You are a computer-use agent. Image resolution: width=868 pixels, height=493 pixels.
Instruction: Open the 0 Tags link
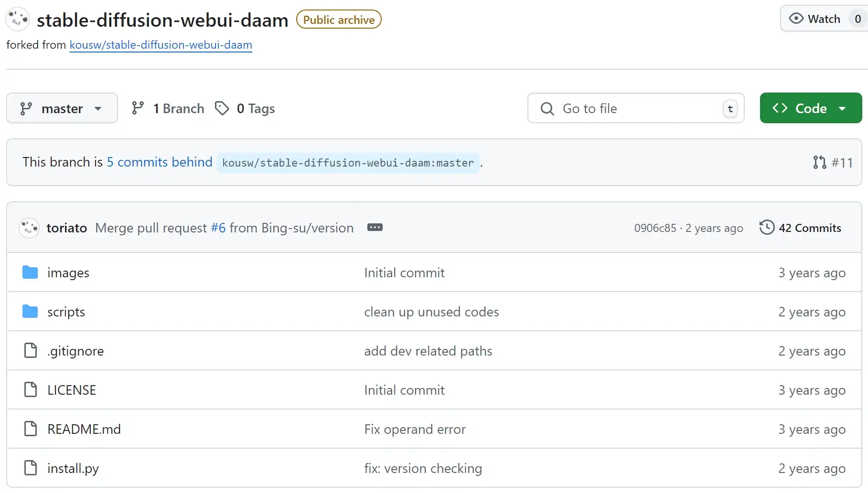245,108
